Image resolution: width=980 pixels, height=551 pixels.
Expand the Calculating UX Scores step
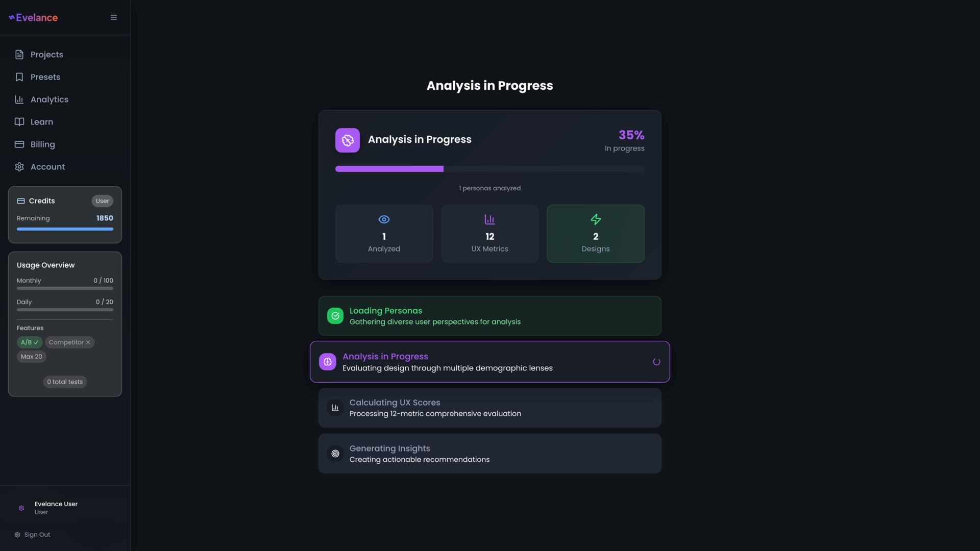[x=489, y=408]
